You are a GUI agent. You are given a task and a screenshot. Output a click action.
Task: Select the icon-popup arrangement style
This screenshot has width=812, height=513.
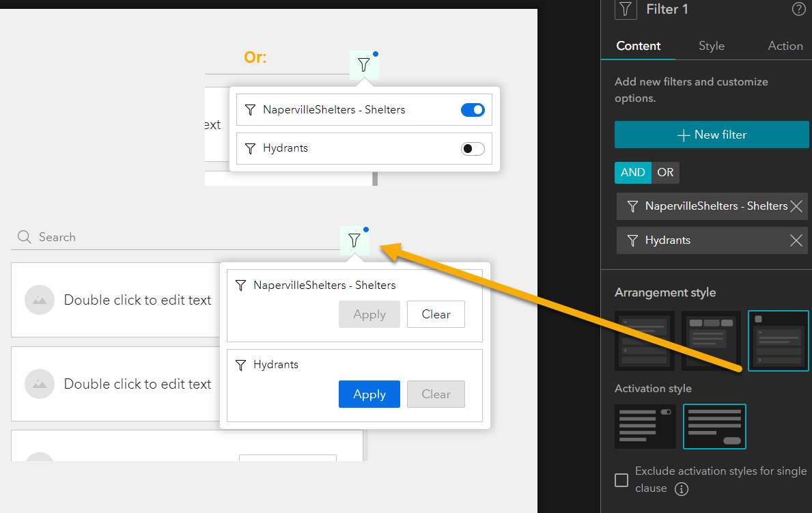tap(778, 340)
